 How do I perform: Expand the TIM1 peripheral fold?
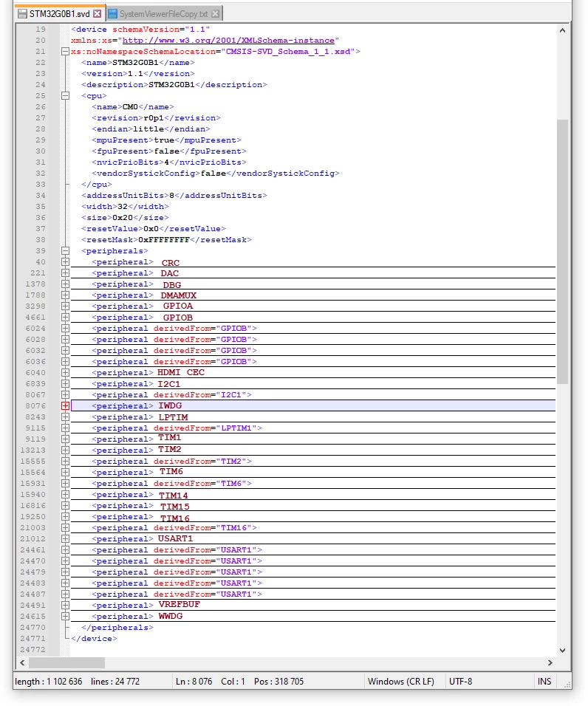point(65,439)
